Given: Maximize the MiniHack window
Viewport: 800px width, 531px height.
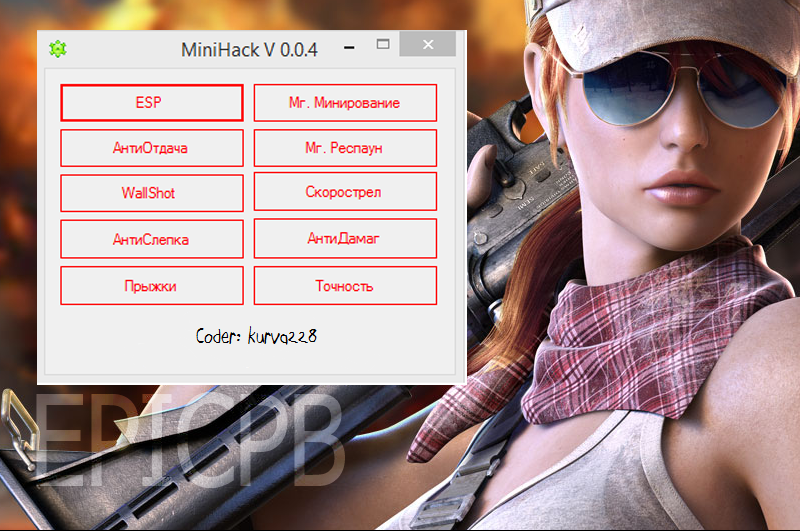Looking at the screenshot, I should pos(383,44).
